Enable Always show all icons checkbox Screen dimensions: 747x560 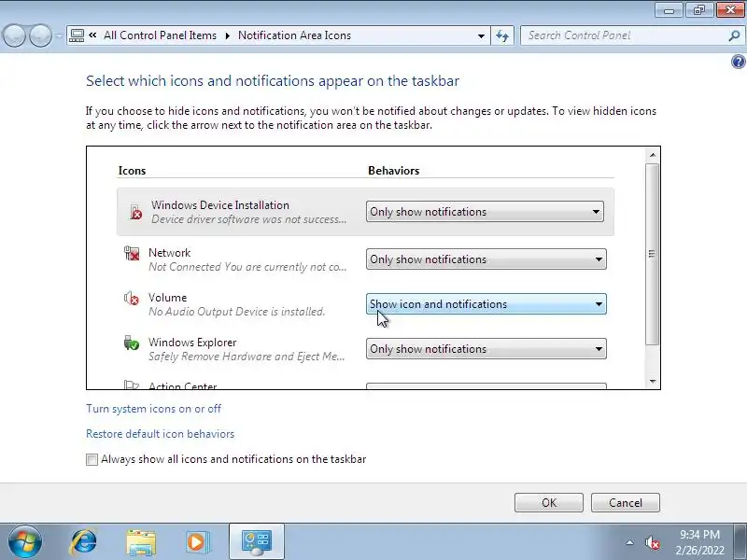tap(92, 459)
